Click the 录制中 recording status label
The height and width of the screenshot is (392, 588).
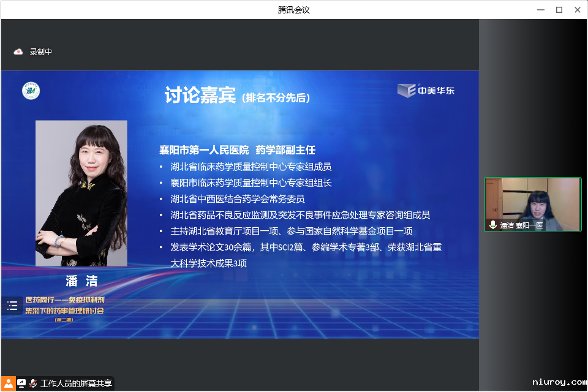coord(41,52)
